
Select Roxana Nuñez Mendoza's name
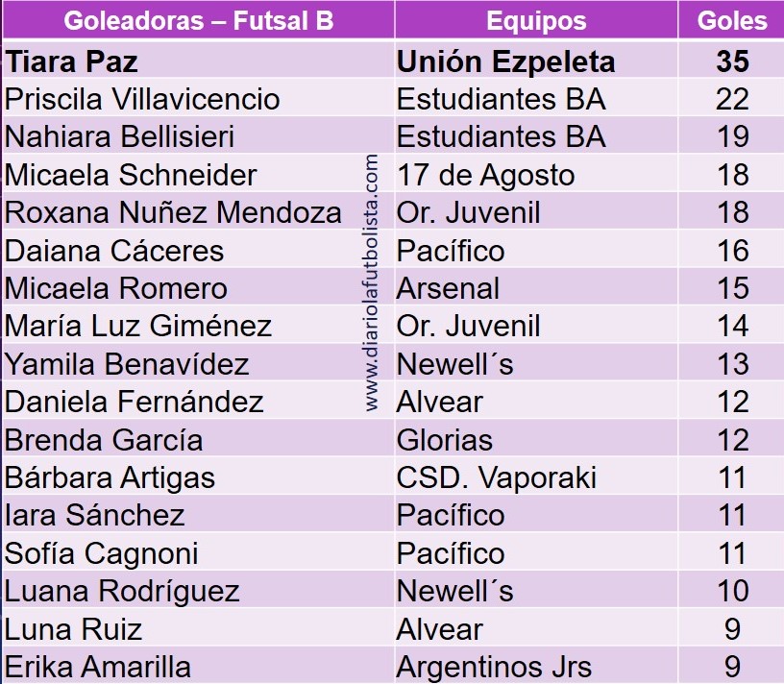pos(173,212)
